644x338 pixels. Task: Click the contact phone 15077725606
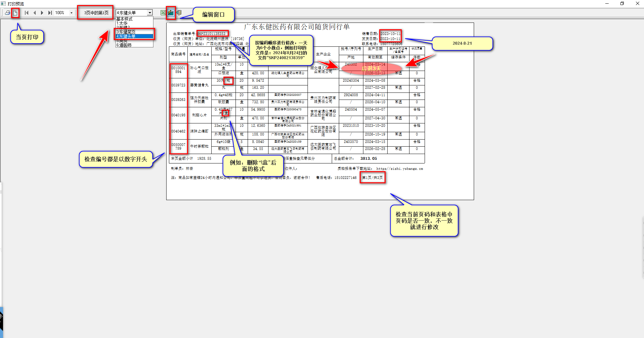pyautogui.click(x=391, y=44)
